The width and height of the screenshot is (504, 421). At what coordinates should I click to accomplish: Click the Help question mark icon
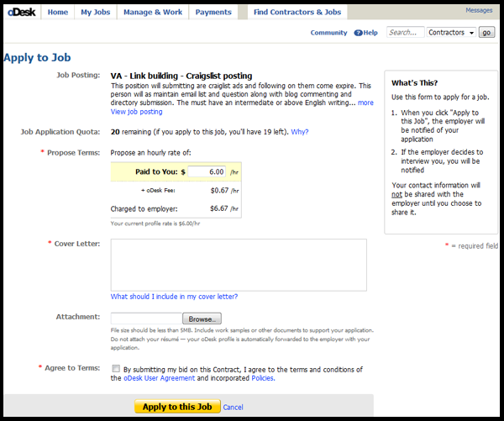click(358, 33)
